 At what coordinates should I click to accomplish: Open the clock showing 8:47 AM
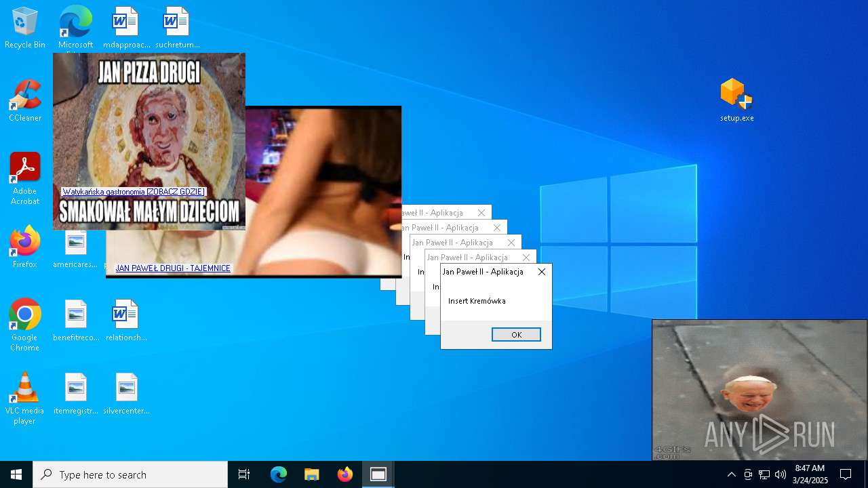pyautogui.click(x=810, y=474)
